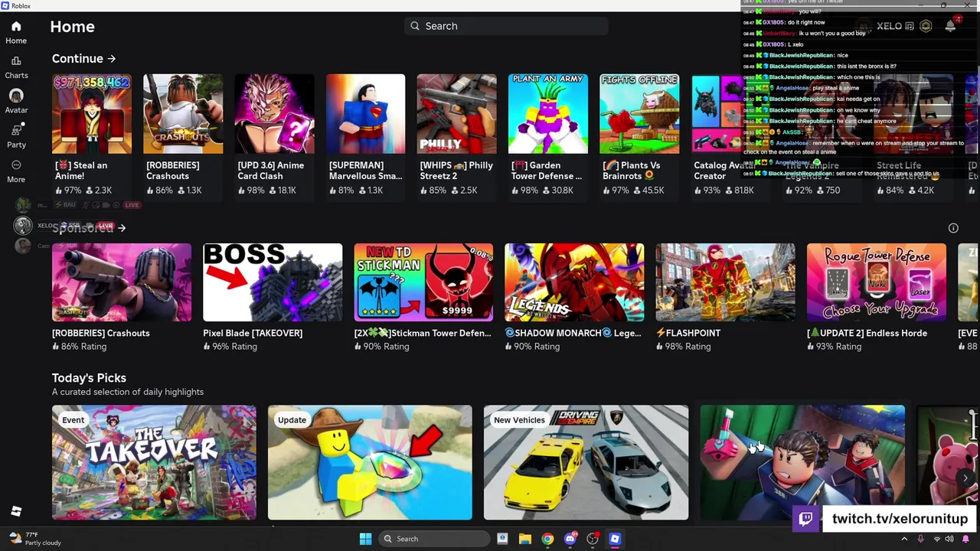
Task: Open the Windows Start menu
Action: [365, 539]
